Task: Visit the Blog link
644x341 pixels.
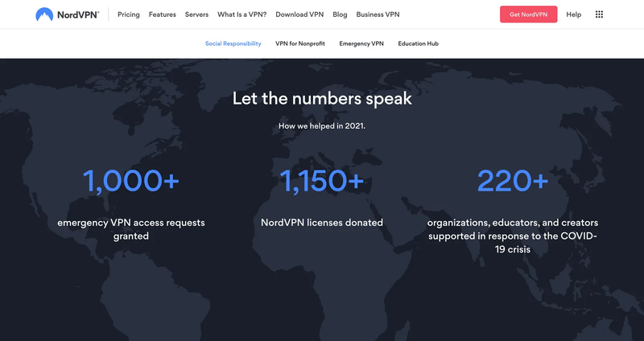Action: point(340,14)
